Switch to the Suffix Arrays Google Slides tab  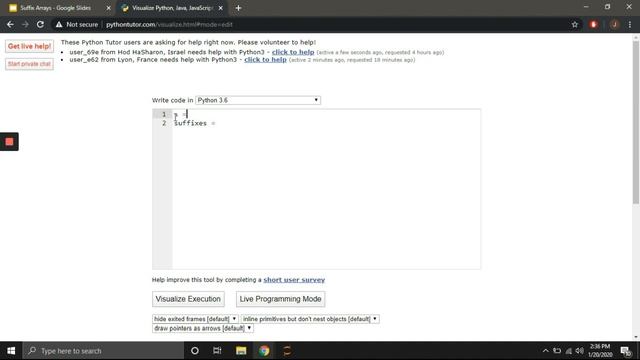tap(56, 8)
